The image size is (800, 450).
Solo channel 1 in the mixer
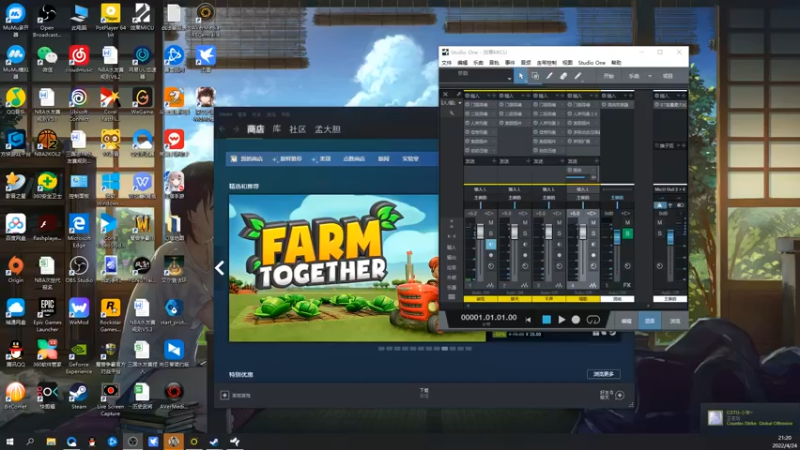pyautogui.click(x=491, y=233)
